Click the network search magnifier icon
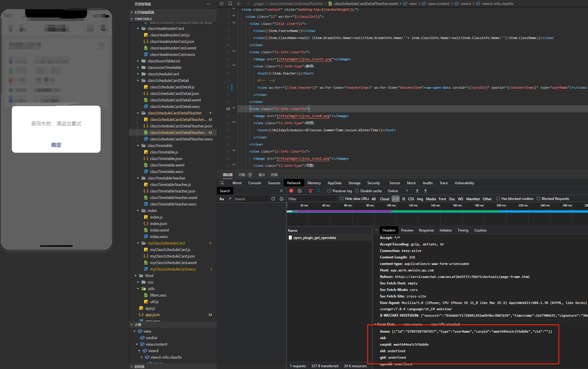This screenshot has width=588, height=369. coord(318,191)
